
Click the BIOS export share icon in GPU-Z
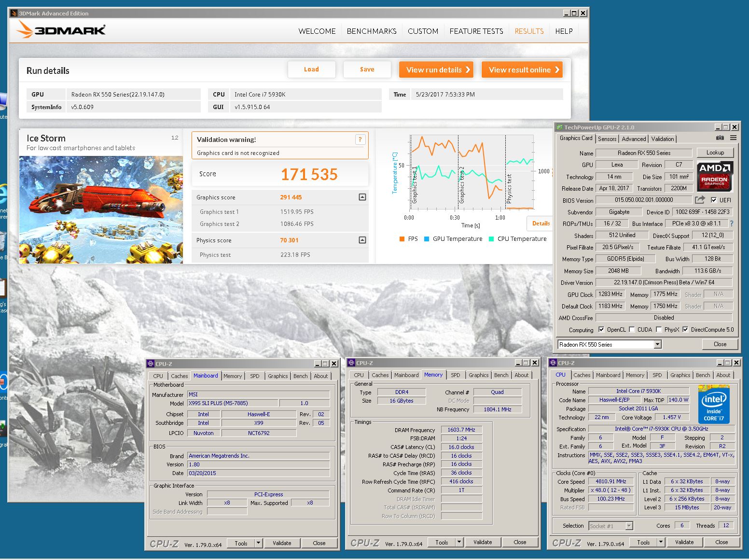tap(700, 199)
